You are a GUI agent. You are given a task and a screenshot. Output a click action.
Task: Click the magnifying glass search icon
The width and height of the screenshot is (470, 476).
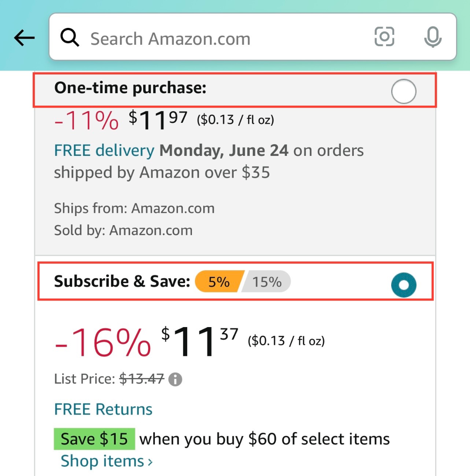pos(70,38)
